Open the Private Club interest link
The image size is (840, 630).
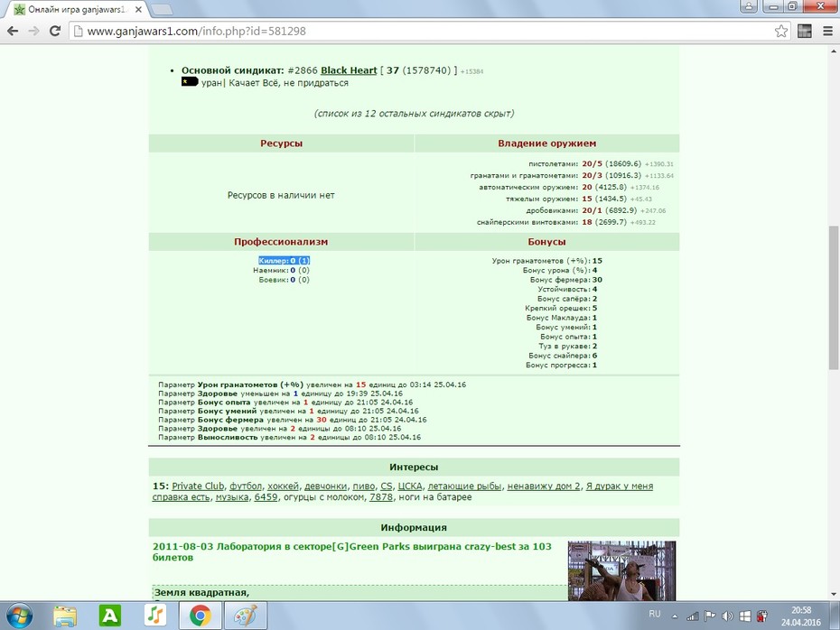(x=198, y=486)
